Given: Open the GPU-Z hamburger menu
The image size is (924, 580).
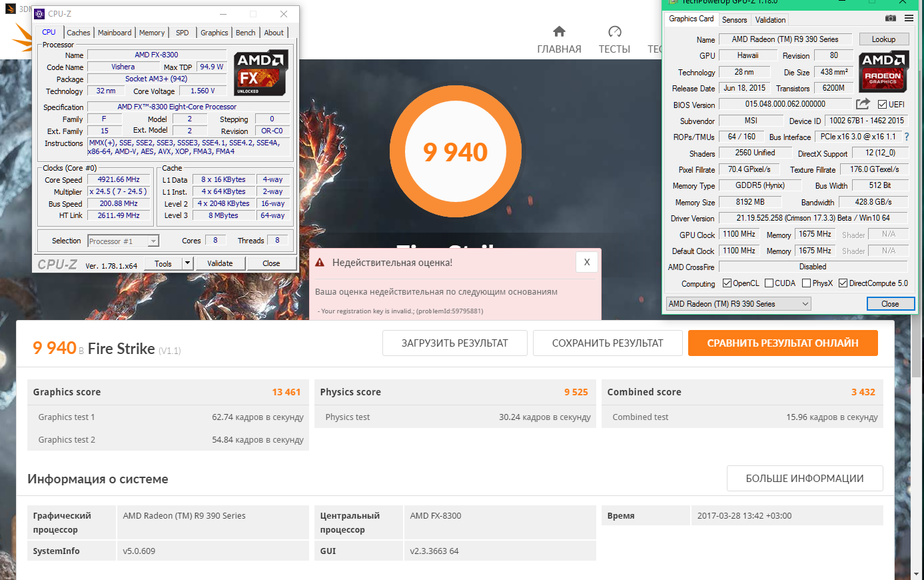Looking at the screenshot, I should [x=909, y=19].
